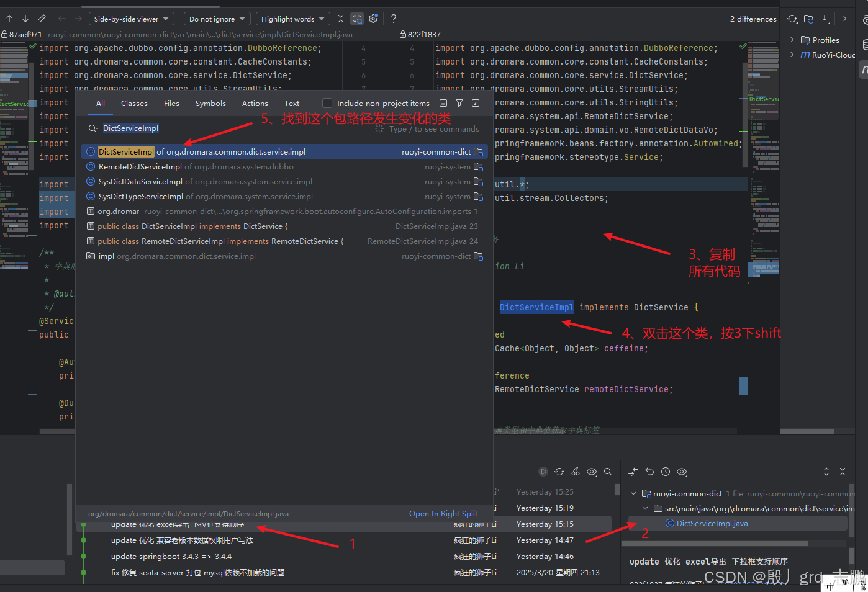Image resolution: width=868 pixels, height=592 pixels.
Task: Select DictServiceImpl of org.dromara.common.dict.service.impl result
Action: pos(284,151)
